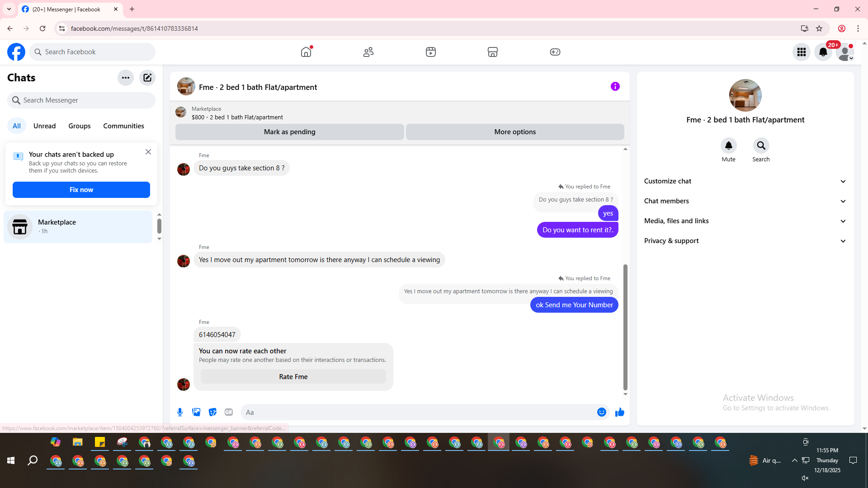Open the emoji picker in message box

click(x=601, y=412)
